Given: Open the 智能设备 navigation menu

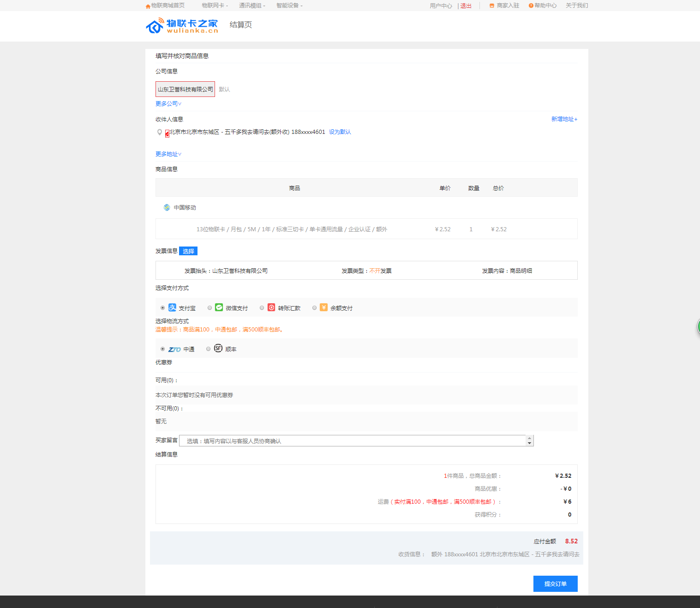Looking at the screenshot, I should 289,6.
